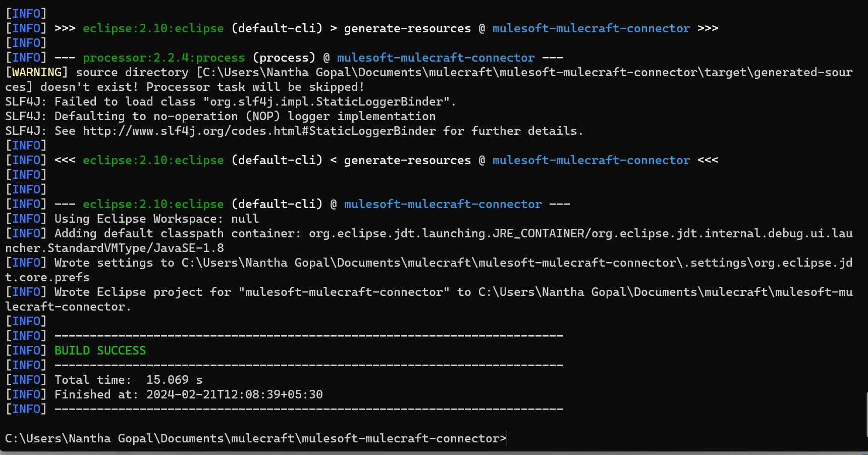Click the 'Wrote Eclipse project for' text
868x455 pixels.
[142, 292]
